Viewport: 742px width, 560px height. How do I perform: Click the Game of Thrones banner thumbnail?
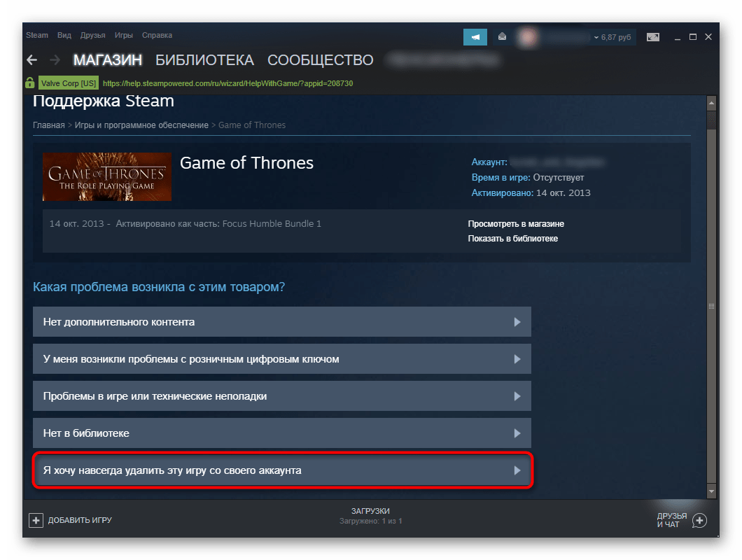tap(107, 176)
